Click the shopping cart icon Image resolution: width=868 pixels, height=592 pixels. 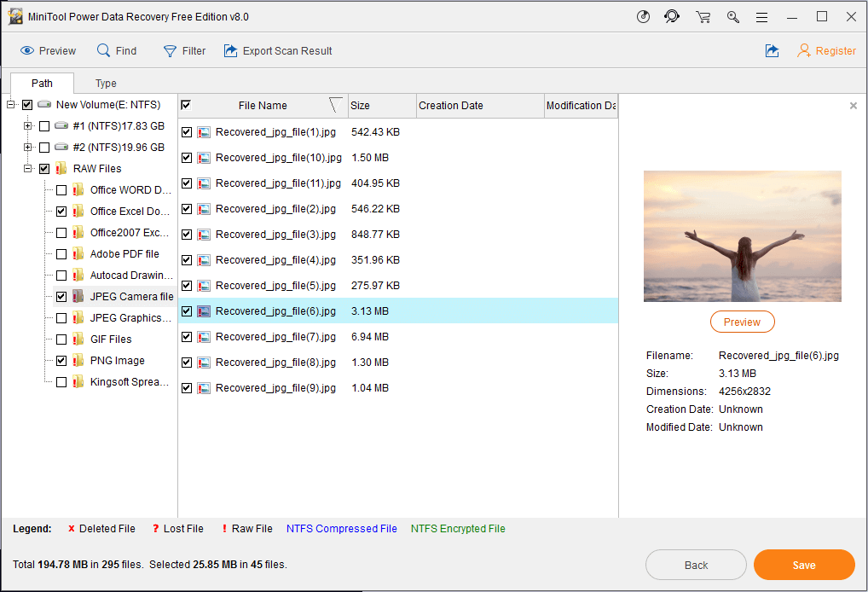(703, 17)
